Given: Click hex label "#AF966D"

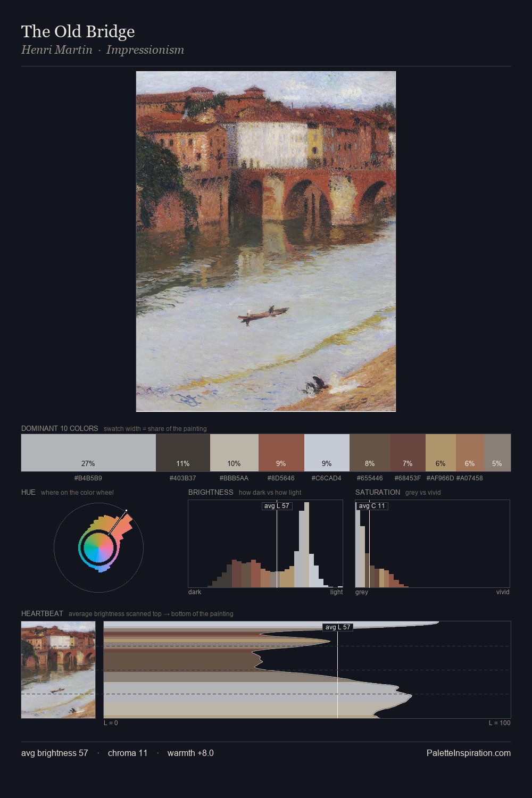Looking at the screenshot, I should click(x=440, y=478).
